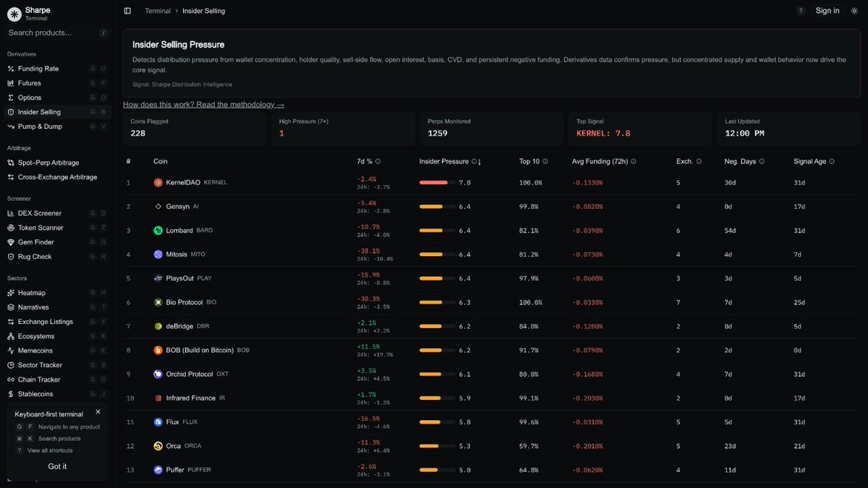Close the keyboard-first terminal tip

click(98, 411)
